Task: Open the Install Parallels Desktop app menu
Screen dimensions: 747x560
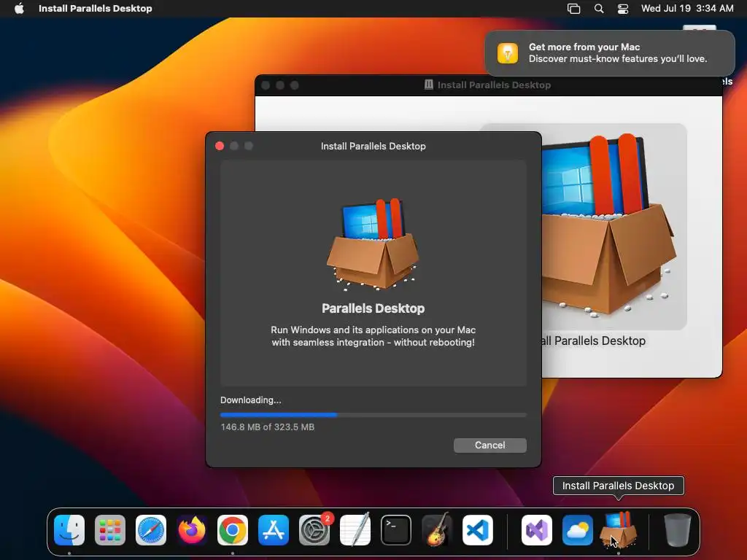Action: [x=96, y=8]
